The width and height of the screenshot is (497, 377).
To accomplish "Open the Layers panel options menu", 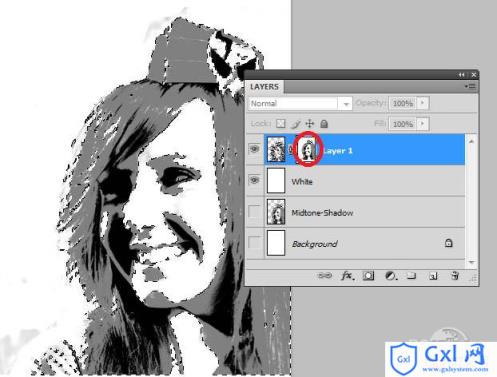I will [470, 86].
